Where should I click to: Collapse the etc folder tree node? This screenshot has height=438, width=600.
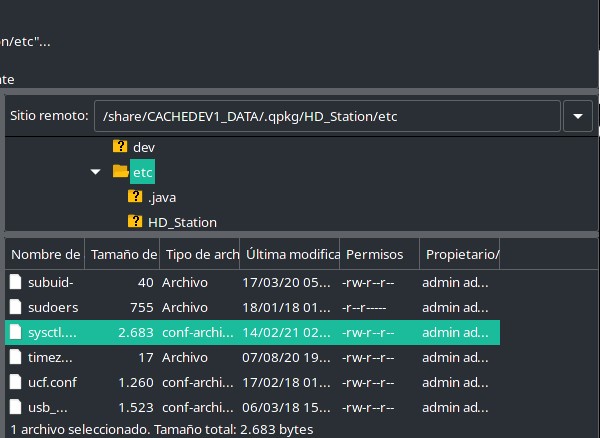[x=96, y=172]
